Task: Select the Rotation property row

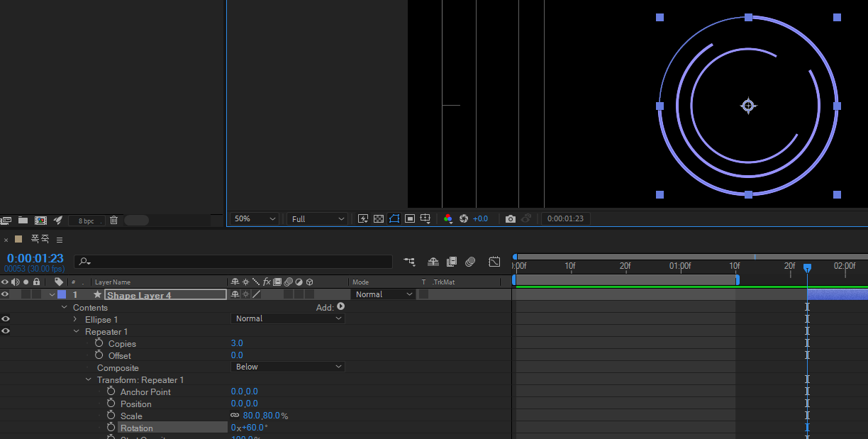Action: [172, 428]
